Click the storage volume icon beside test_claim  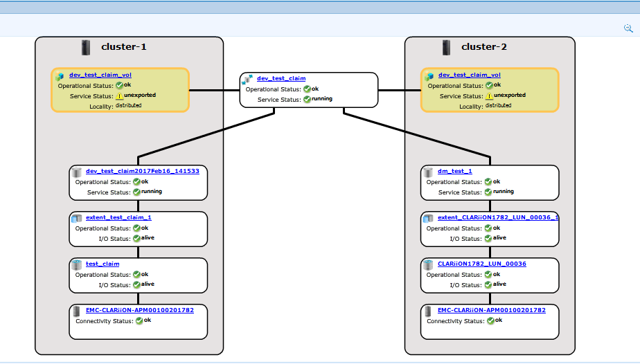click(x=77, y=264)
